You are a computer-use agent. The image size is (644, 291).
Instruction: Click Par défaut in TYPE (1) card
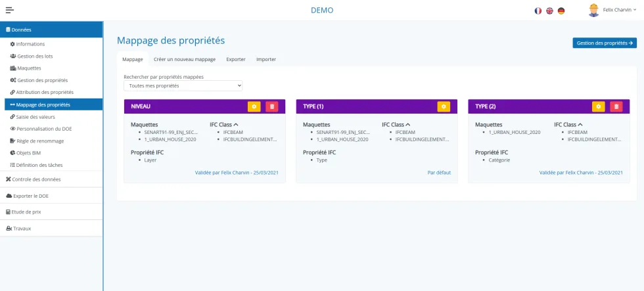tap(439, 172)
